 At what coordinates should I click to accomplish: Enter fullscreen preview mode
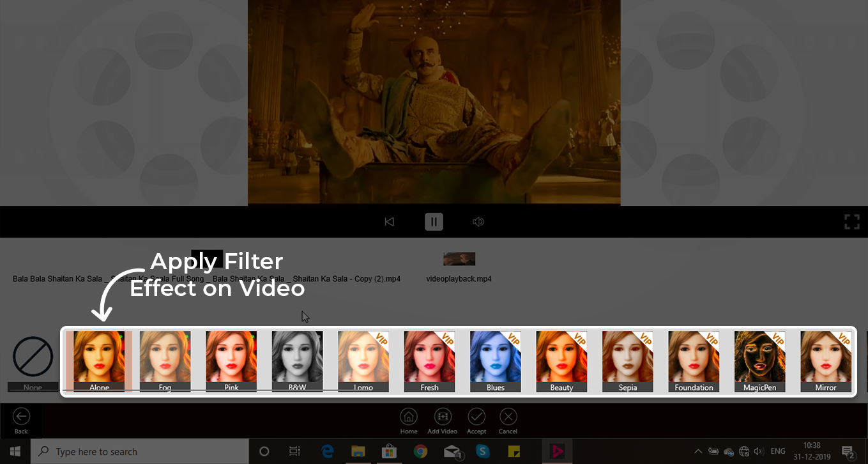[852, 222]
